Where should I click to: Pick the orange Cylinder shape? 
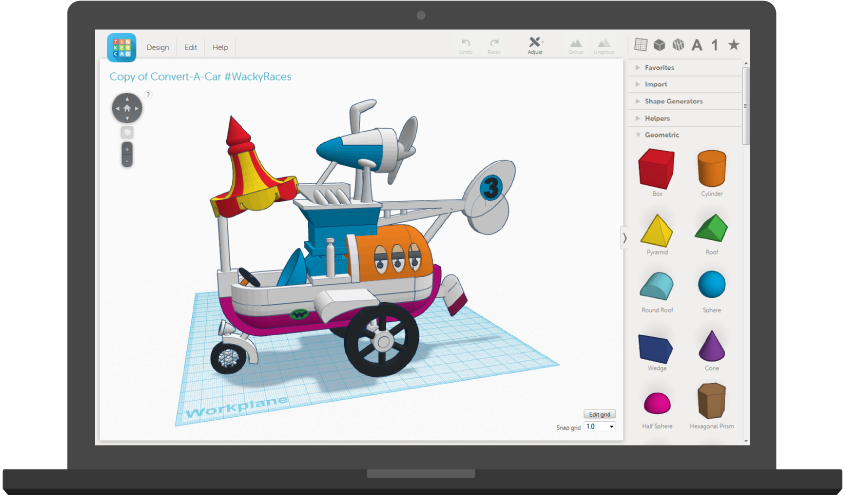(x=711, y=169)
